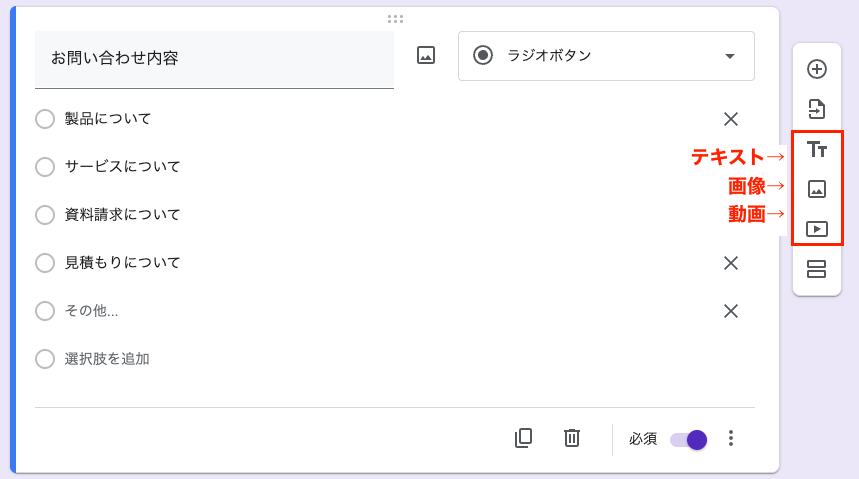The height and width of the screenshot is (479, 859).
Task: Duplicate this question with the copy icon
Action: 523,438
